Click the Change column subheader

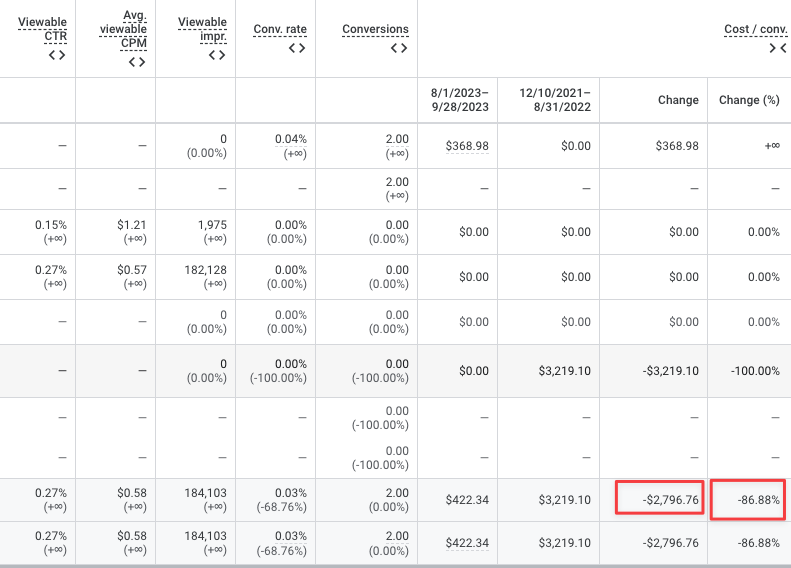(678, 100)
